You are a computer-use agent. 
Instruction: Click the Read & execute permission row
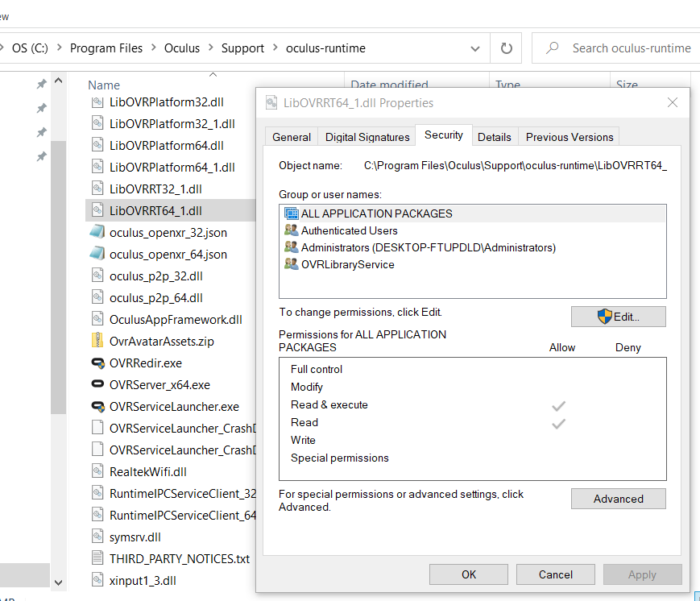(x=472, y=404)
